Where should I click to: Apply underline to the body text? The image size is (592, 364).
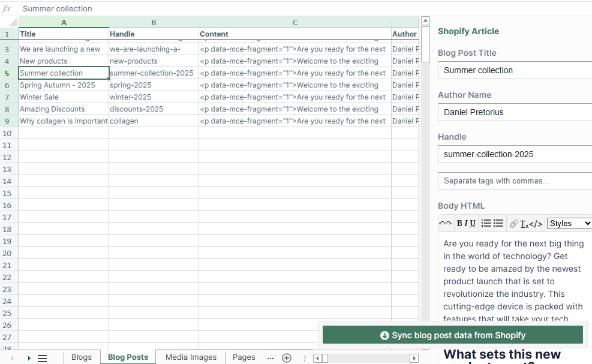[x=473, y=223]
